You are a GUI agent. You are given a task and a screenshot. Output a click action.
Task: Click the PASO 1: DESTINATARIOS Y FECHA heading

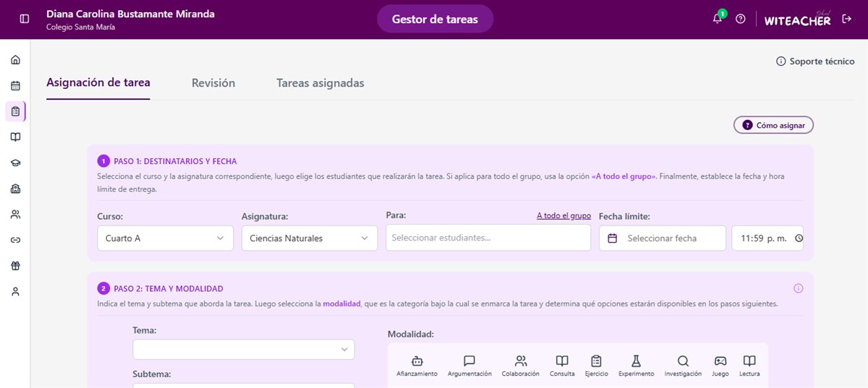tap(175, 161)
